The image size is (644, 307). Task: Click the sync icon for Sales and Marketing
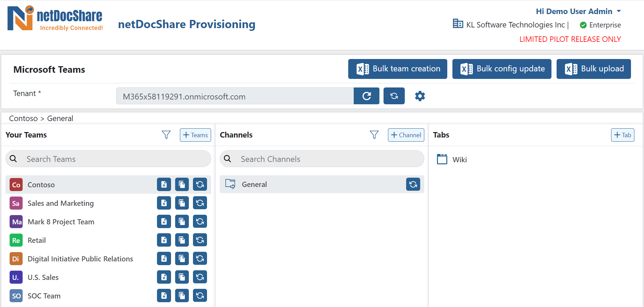click(200, 203)
